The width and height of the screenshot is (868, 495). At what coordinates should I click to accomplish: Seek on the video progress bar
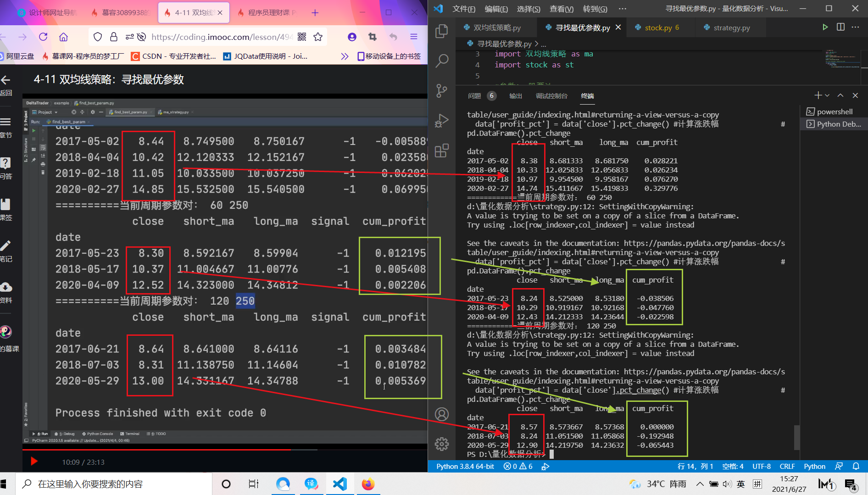point(225,450)
